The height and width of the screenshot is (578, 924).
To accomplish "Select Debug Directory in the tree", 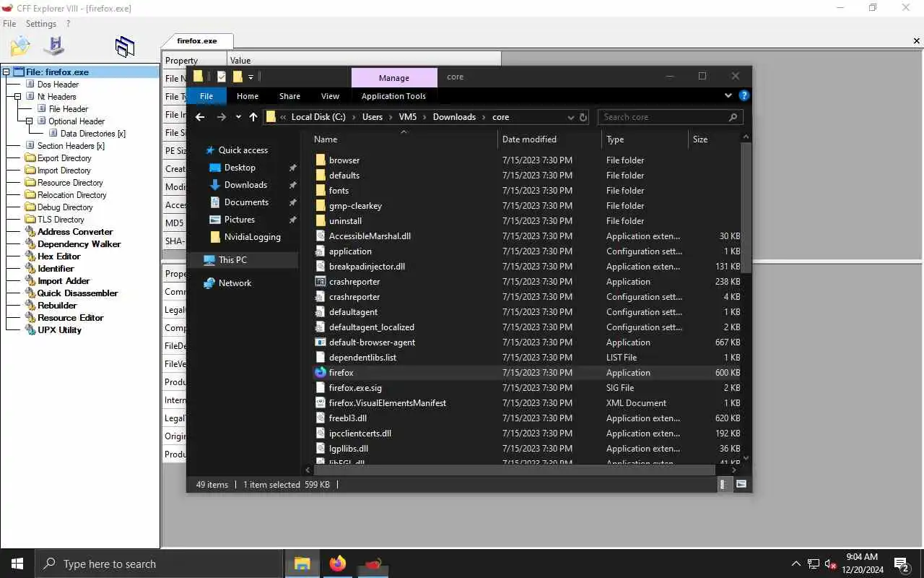I will 65,207.
